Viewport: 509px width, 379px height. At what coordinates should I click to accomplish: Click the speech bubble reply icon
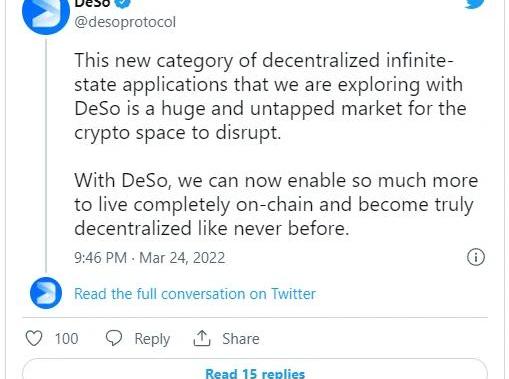(x=114, y=338)
